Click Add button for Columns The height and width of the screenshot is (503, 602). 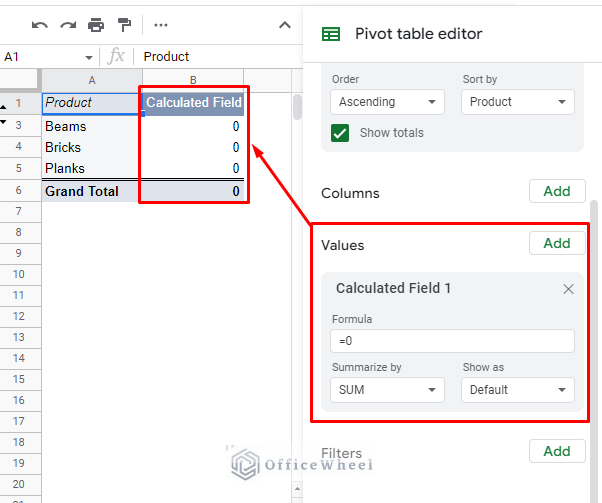(557, 191)
